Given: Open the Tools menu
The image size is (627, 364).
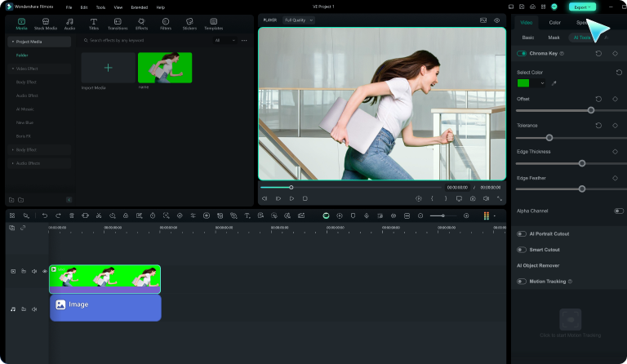Looking at the screenshot, I should [100, 7].
